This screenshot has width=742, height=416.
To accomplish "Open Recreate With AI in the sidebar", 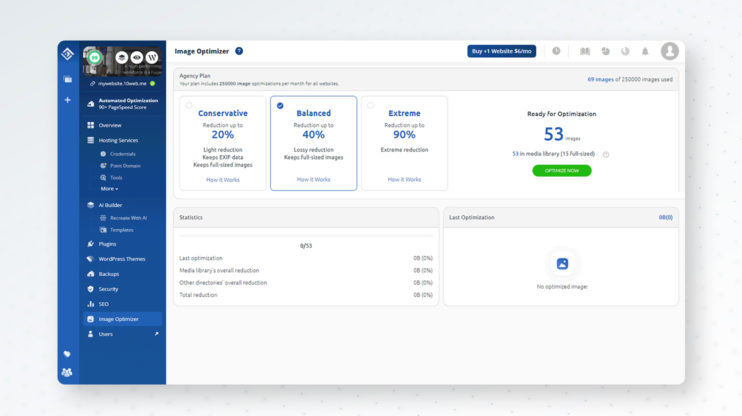I will pos(128,218).
